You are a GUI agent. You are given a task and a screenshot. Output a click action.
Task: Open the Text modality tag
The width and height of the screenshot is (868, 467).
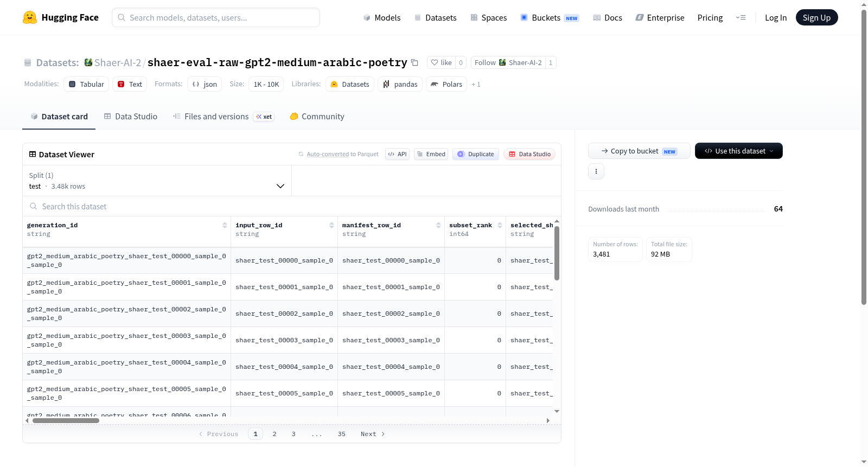click(x=130, y=84)
